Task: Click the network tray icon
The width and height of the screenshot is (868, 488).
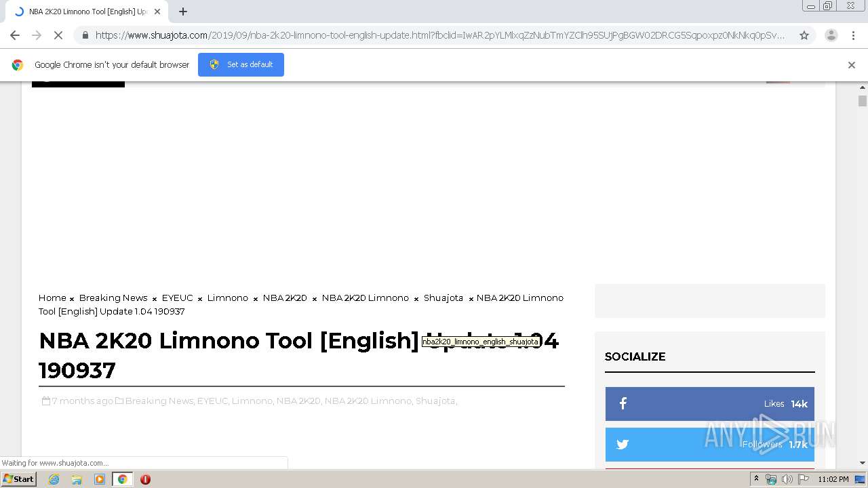Action: (x=771, y=479)
